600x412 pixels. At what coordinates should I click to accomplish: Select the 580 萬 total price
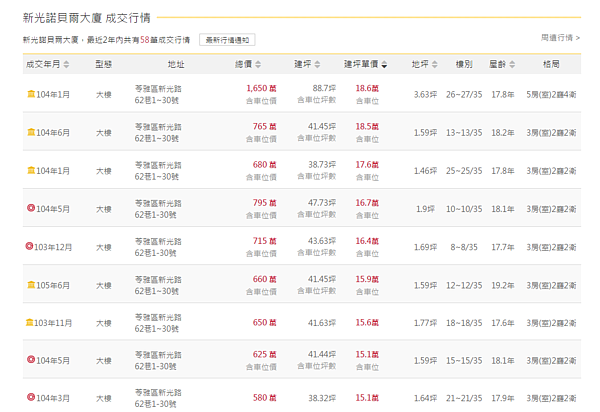tap(264, 398)
